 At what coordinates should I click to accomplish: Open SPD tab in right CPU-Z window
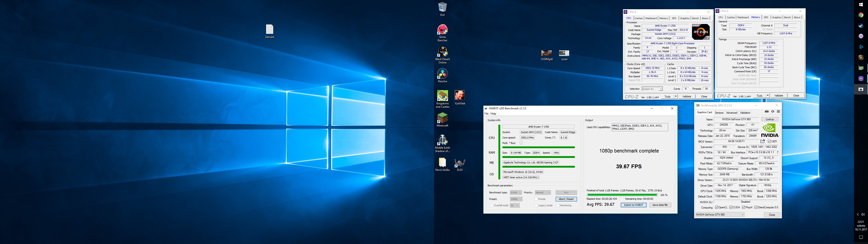pos(766,17)
